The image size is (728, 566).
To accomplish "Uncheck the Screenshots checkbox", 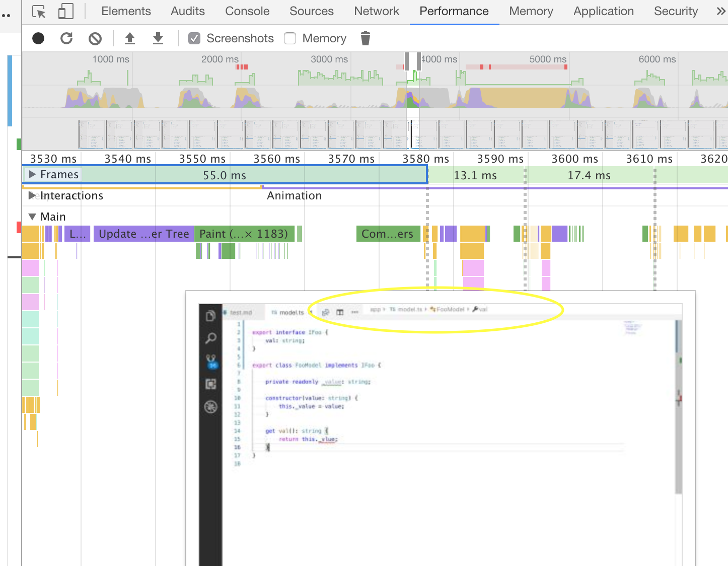I will coord(194,38).
